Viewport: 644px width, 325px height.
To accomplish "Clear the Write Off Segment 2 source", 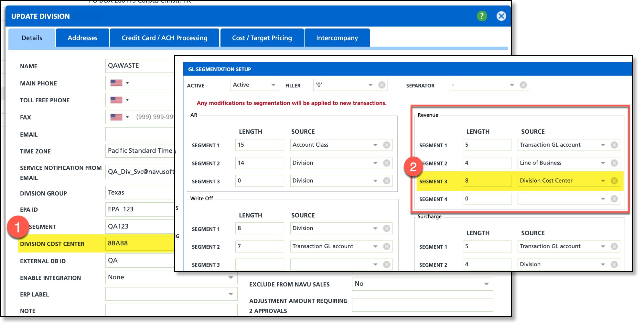I will click(x=386, y=246).
